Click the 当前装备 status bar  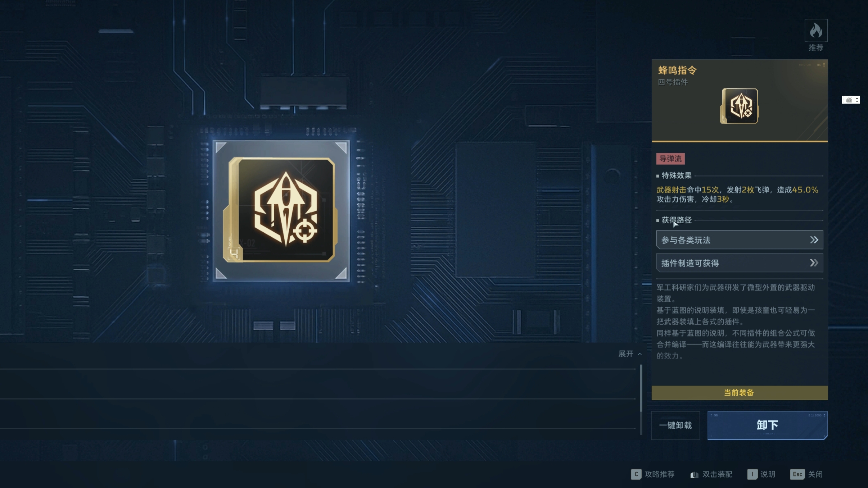pos(740,393)
